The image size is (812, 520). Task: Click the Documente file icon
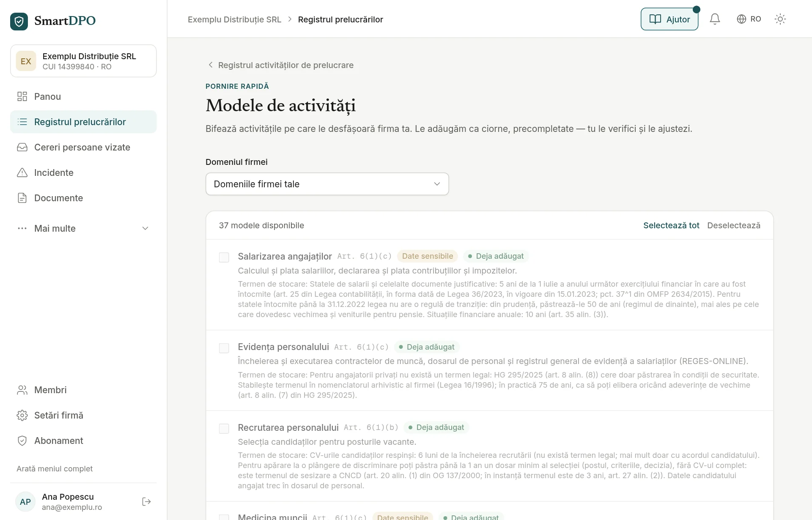point(22,198)
